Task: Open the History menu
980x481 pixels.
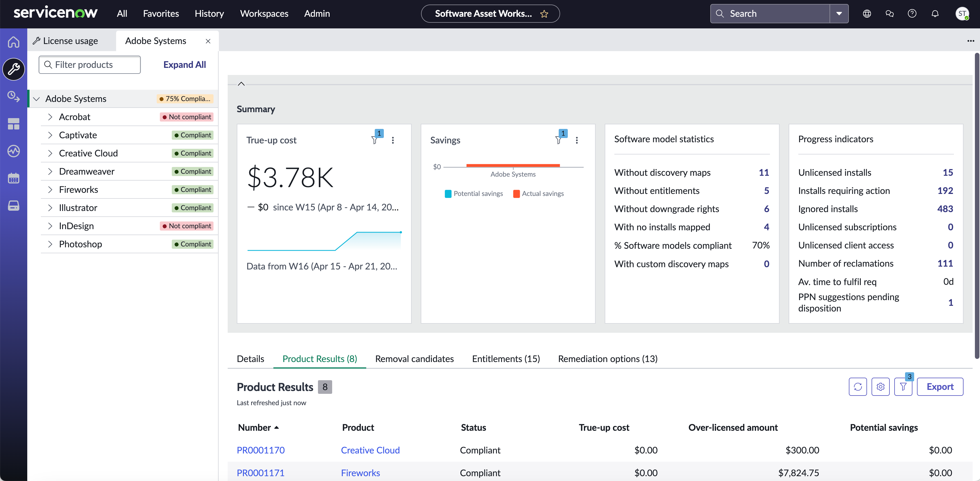Action: (x=209, y=14)
